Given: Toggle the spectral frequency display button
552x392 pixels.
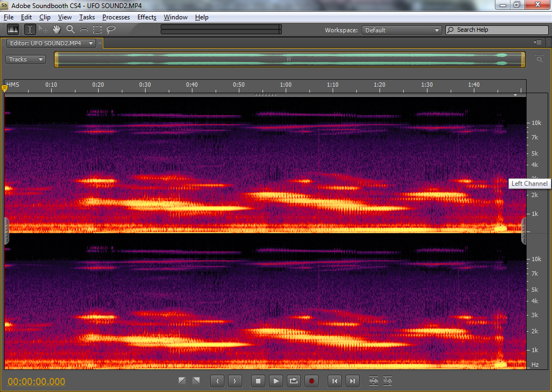Looking at the screenshot, I should [x=13, y=30].
